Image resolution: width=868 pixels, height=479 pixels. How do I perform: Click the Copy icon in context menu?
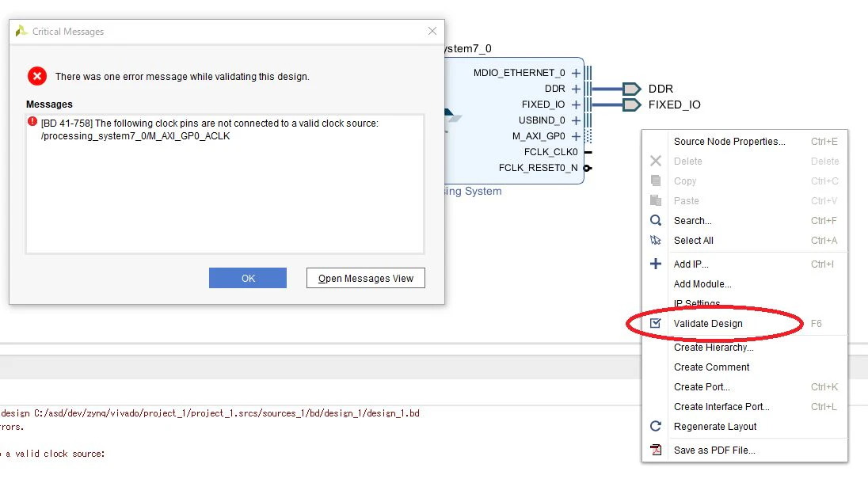click(656, 181)
